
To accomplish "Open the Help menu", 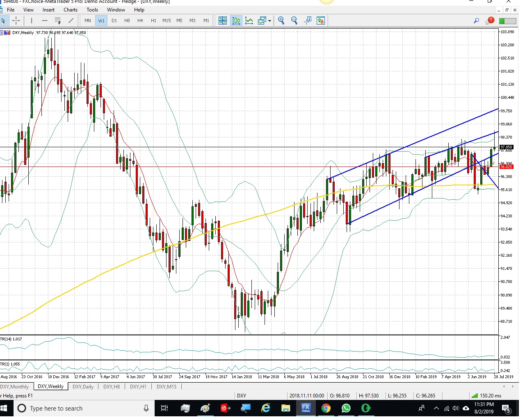I will pos(139,10).
